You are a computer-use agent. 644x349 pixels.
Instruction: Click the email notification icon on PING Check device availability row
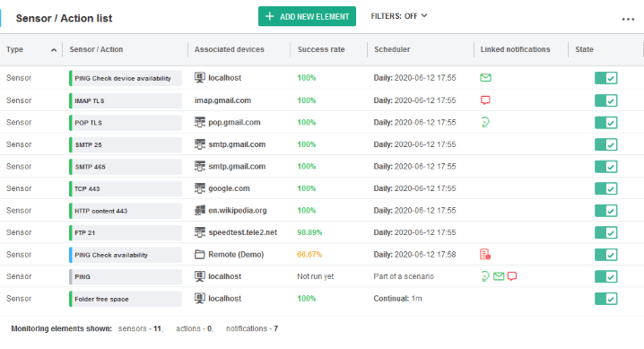(x=485, y=77)
